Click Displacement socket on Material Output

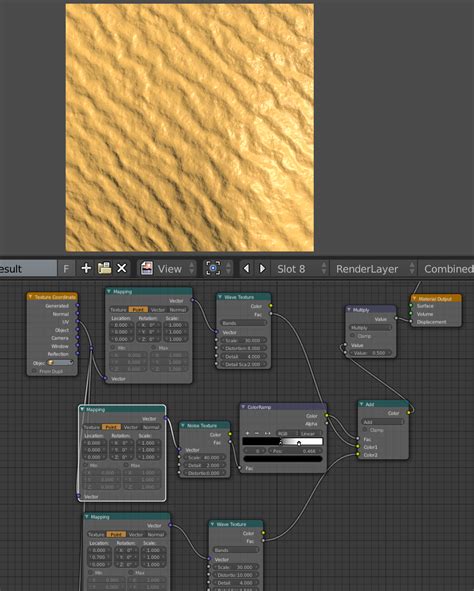tap(411, 322)
